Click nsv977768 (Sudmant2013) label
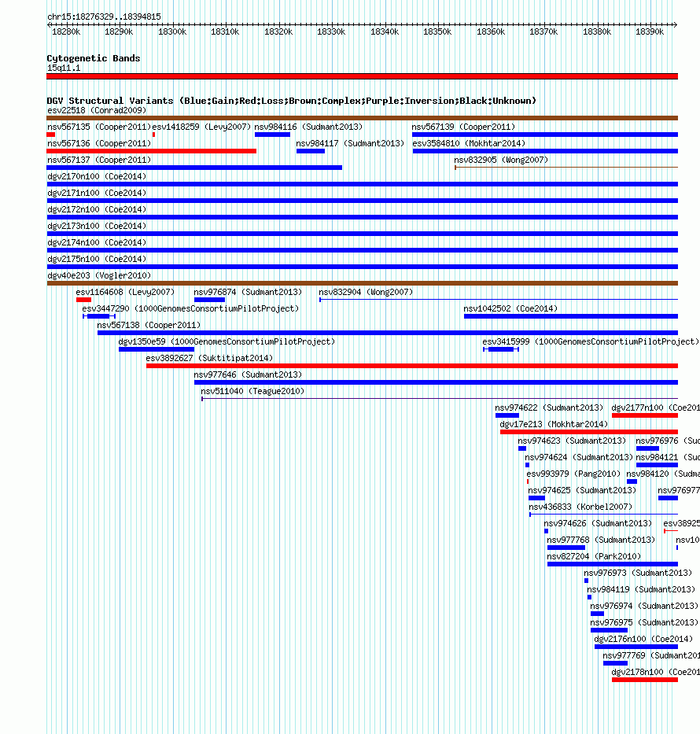Screen dimensions: 700x734 point(601,540)
